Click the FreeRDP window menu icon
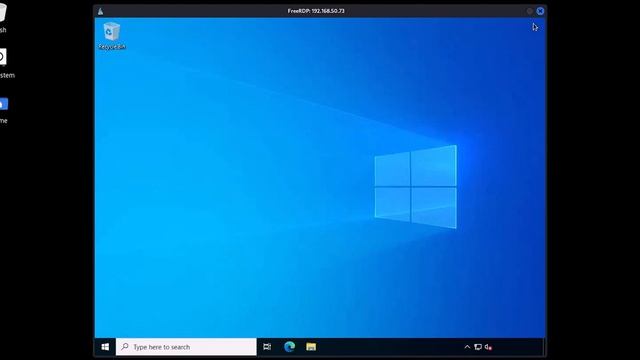The image size is (640, 360). coord(100,11)
